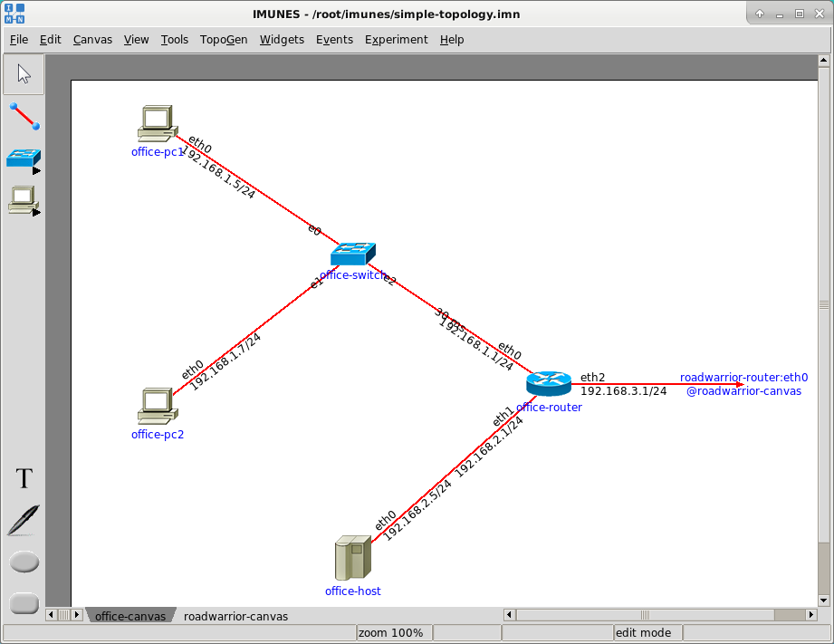The width and height of the screenshot is (834, 644).
Task: Click the office-host node label
Action: point(352,591)
